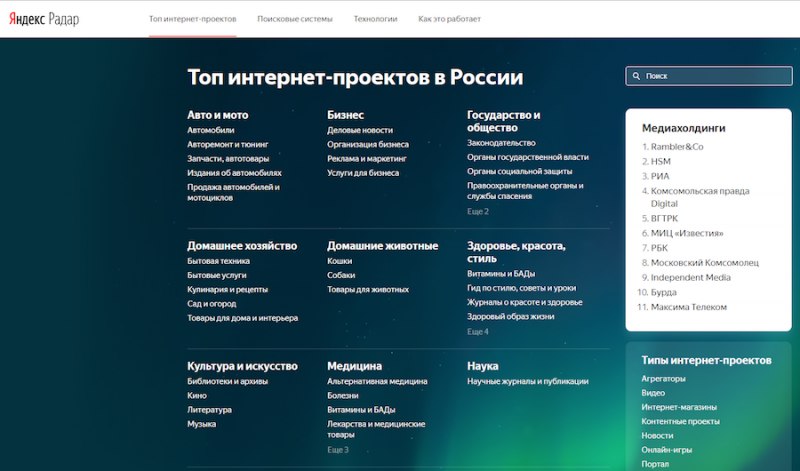The height and width of the screenshot is (471, 800).
Task: Open Кулинария и рецепты link
Action: tap(227, 289)
